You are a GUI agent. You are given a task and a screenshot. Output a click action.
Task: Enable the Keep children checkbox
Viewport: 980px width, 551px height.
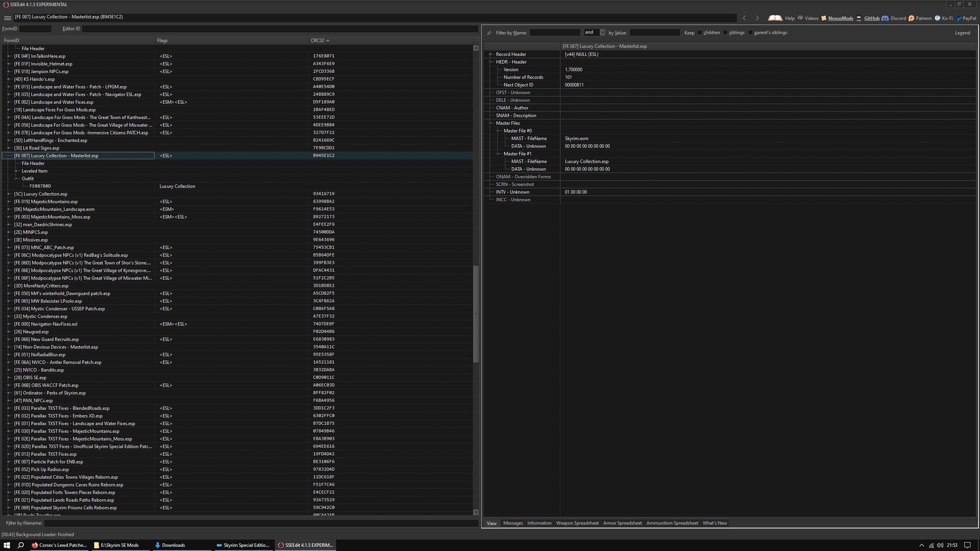[x=700, y=33]
